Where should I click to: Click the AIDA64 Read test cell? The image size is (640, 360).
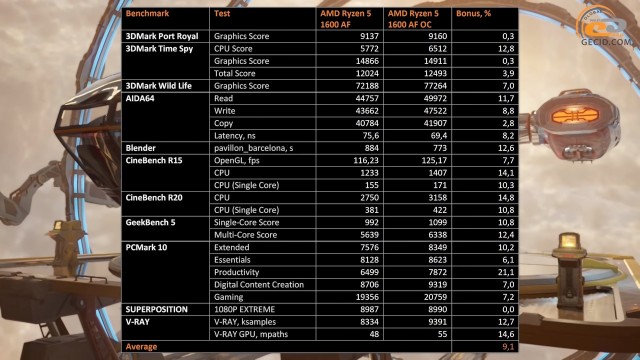click(x=224, y=98)
